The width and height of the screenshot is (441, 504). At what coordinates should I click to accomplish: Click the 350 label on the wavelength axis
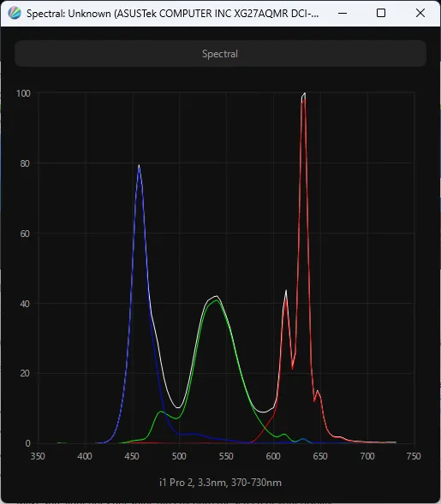pos(38,456)
